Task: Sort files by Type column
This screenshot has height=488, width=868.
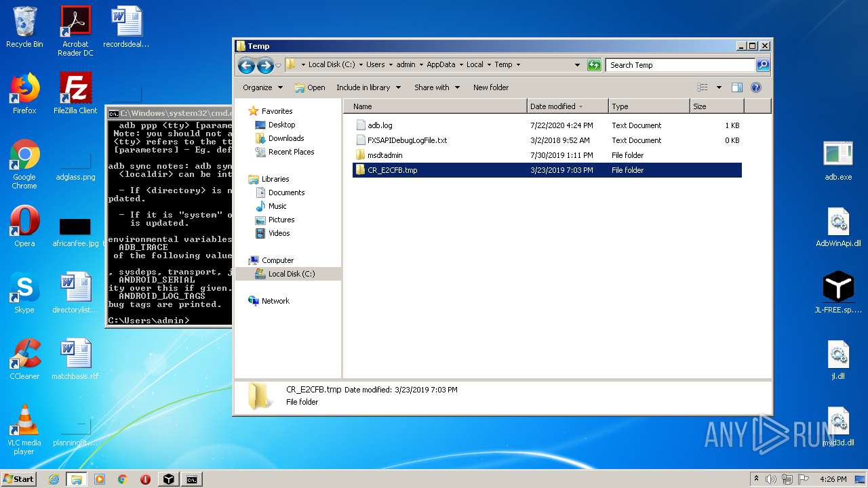Action: pos(649,106)
